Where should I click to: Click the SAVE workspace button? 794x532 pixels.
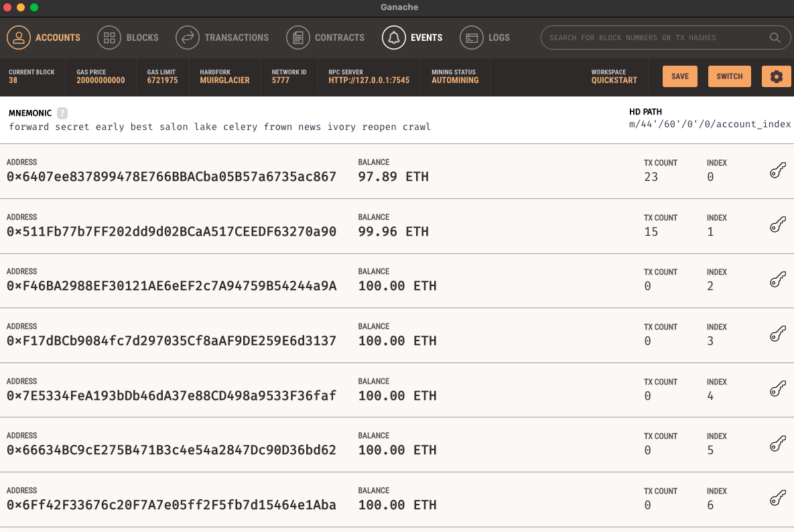point(679,76)
